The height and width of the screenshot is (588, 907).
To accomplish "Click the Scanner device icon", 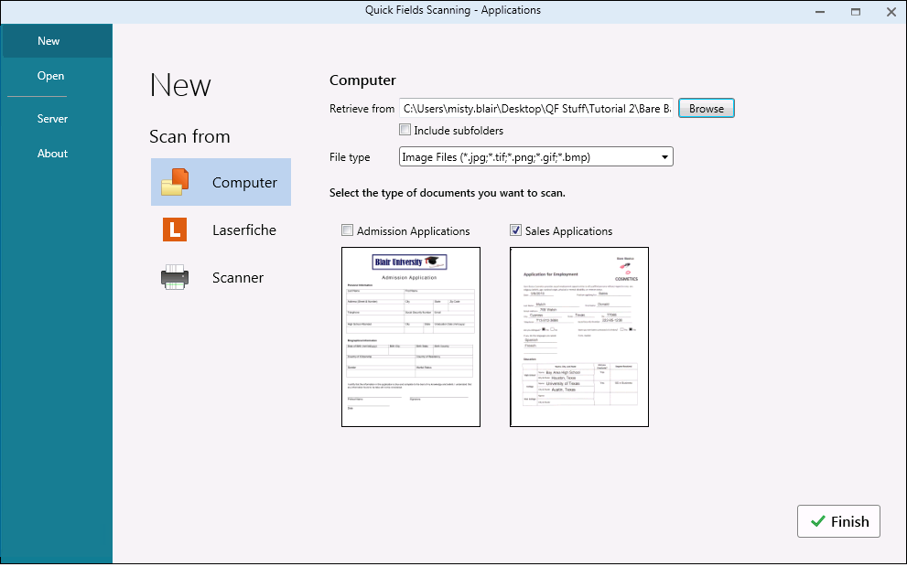I will coord(174,277).
